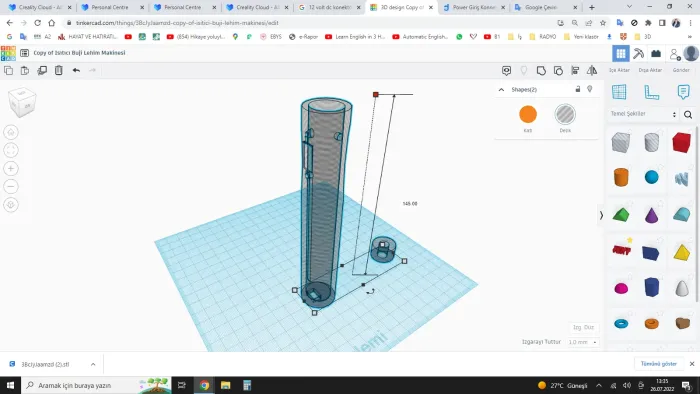Screen dimensions: 700x394
Task: Open the notes tool in the shapes panel
Action: (683, 92)
